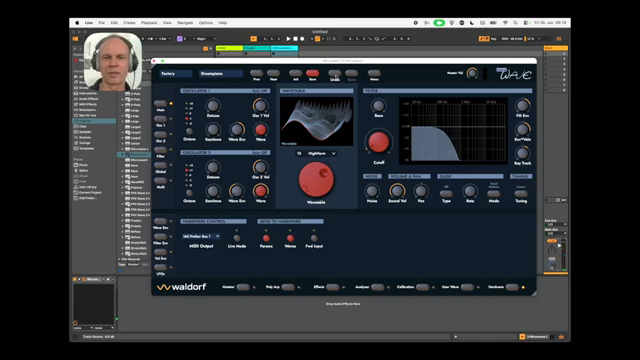Click the Filt Env knob
Image resolution: width=640 pixels, height=360 pixels.
coord(522,106)
